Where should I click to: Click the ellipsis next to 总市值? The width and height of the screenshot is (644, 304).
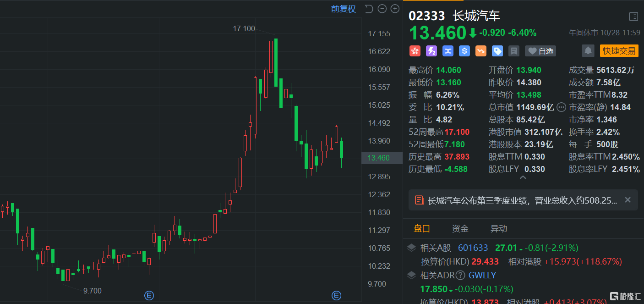pyautogui.click(x=561, y=107)
